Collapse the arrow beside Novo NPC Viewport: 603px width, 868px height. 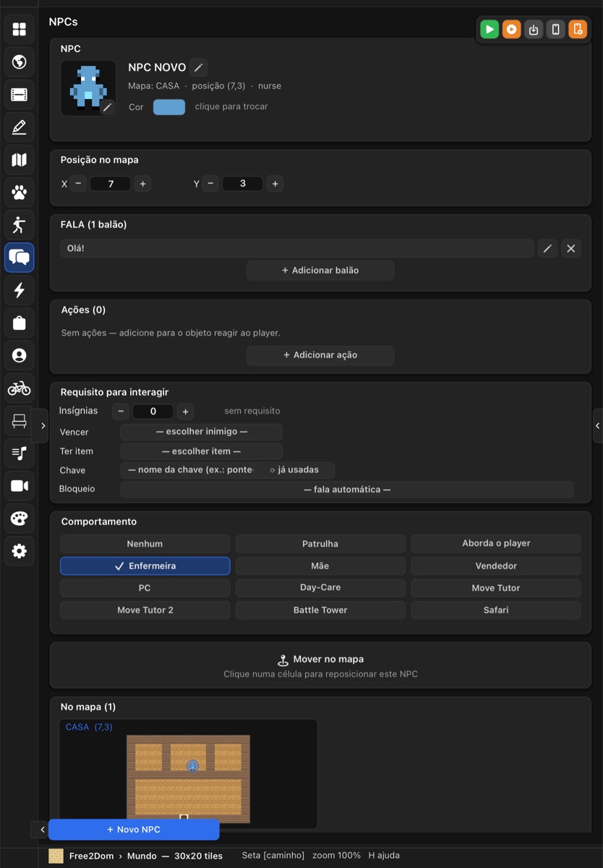click(42, 830)
